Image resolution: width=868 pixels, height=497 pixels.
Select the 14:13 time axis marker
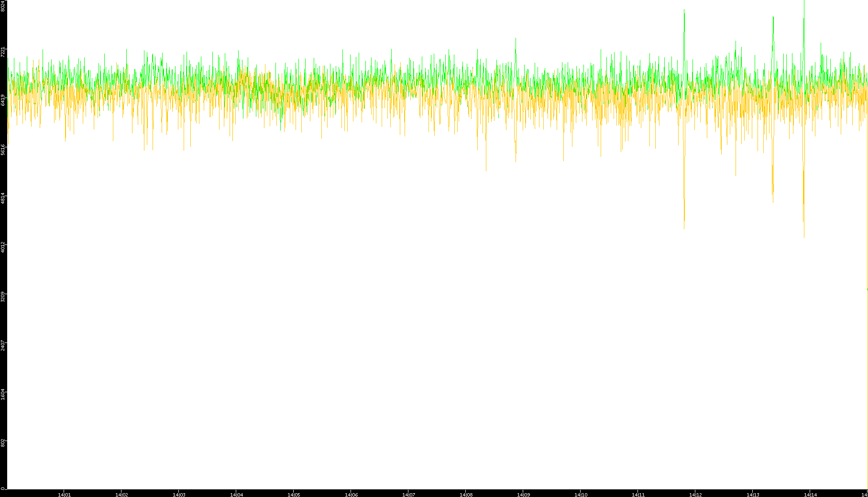(753, 495)
